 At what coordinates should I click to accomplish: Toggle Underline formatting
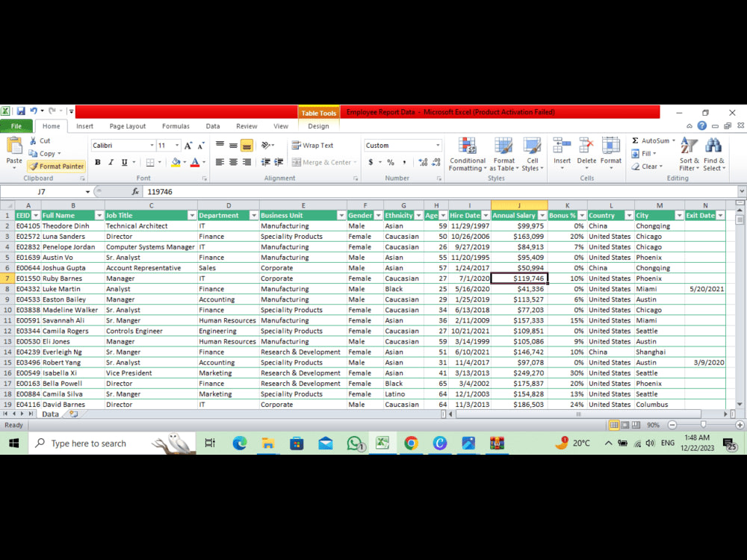click(124, 162)
